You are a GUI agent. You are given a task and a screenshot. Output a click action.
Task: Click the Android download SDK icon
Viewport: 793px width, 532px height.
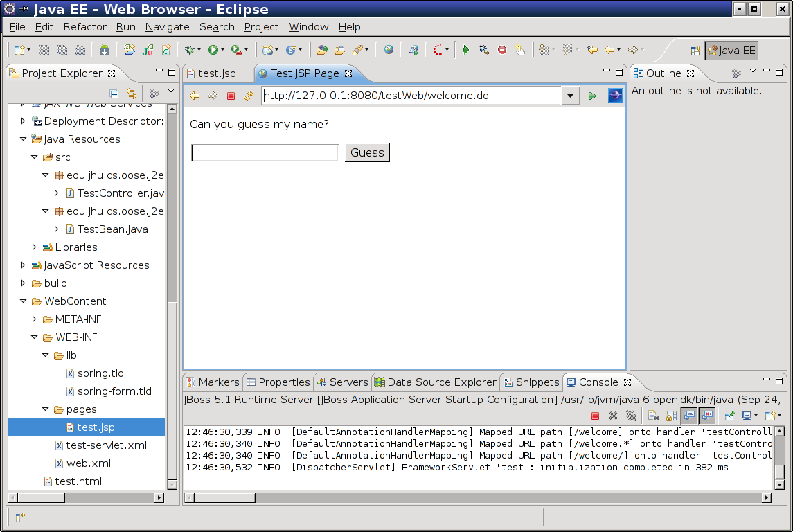click(x=104, y=50)
